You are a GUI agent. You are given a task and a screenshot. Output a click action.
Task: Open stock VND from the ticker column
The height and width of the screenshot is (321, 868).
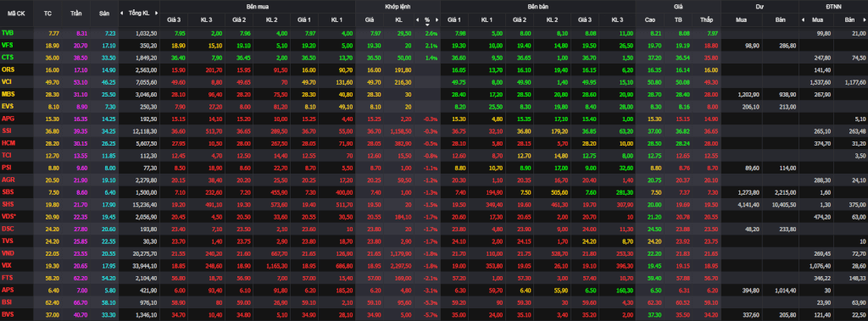click(8, 253)
